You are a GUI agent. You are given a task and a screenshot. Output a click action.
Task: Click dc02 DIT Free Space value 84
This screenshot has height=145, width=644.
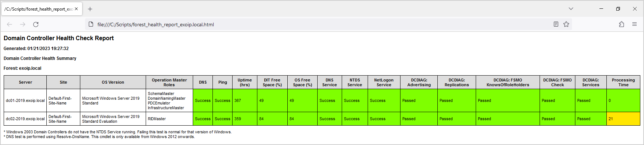tap(272, 119)
